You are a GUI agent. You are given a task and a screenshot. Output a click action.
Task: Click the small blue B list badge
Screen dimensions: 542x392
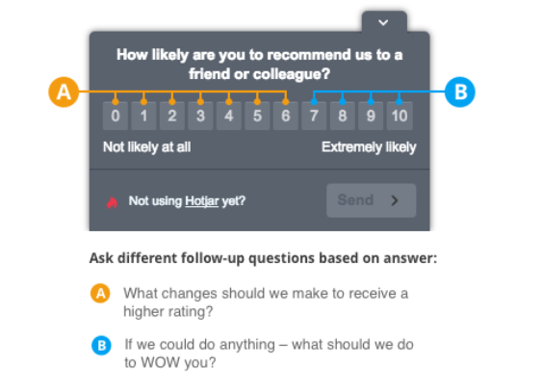coord(101,346)
